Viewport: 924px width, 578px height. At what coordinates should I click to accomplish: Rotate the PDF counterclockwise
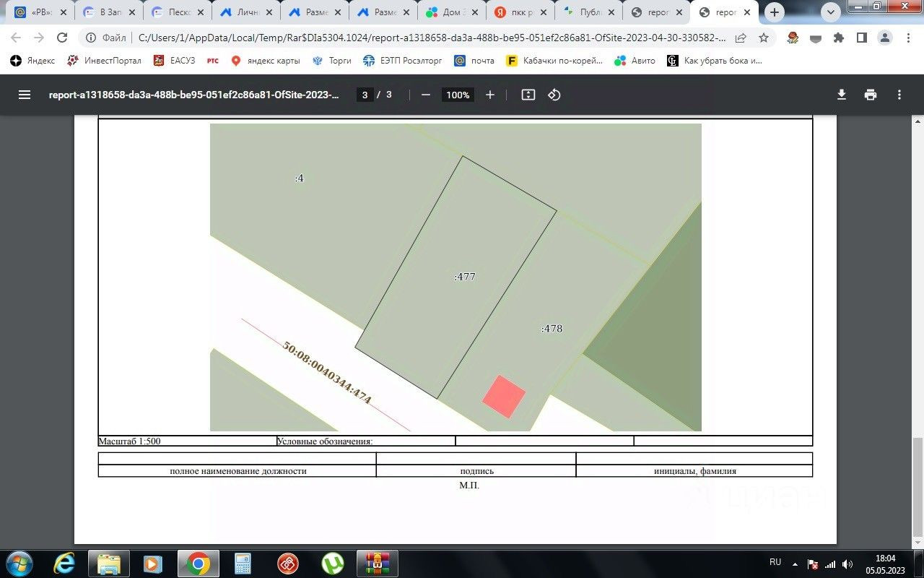(x=554, y=95)
